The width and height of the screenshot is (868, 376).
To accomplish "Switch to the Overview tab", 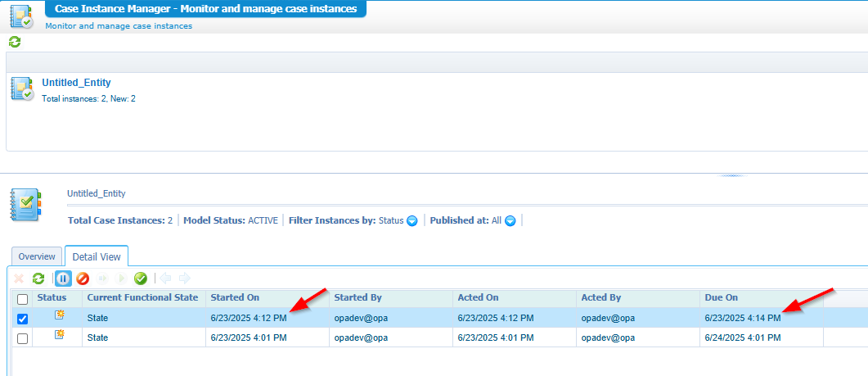I will (x=37, y=256).
